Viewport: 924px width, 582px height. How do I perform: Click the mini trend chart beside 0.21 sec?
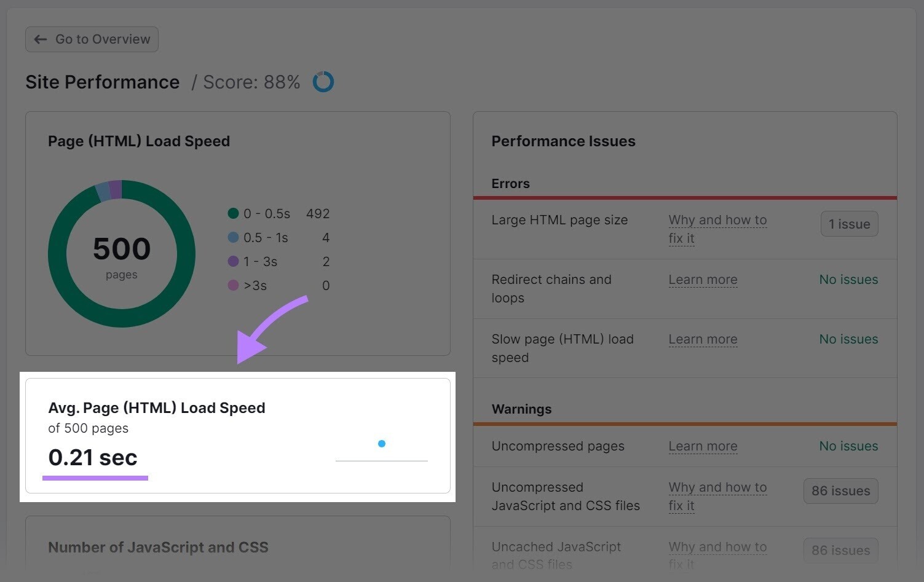tap(382, 452)
